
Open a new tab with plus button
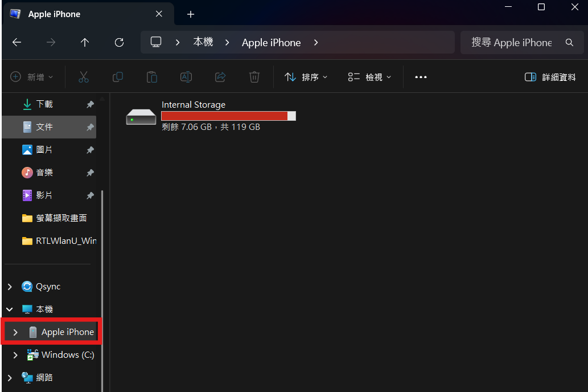pyautogui.click(x=191, y=14)
